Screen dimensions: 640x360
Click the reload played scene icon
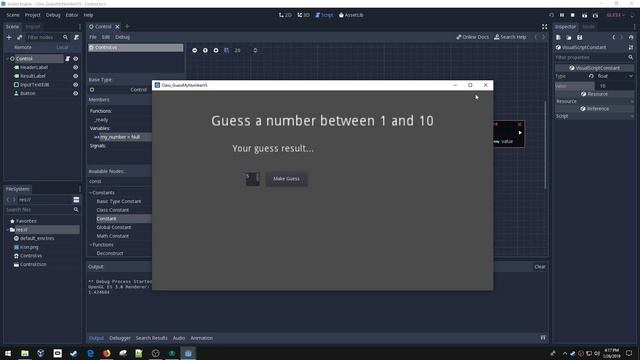[551, 15]
